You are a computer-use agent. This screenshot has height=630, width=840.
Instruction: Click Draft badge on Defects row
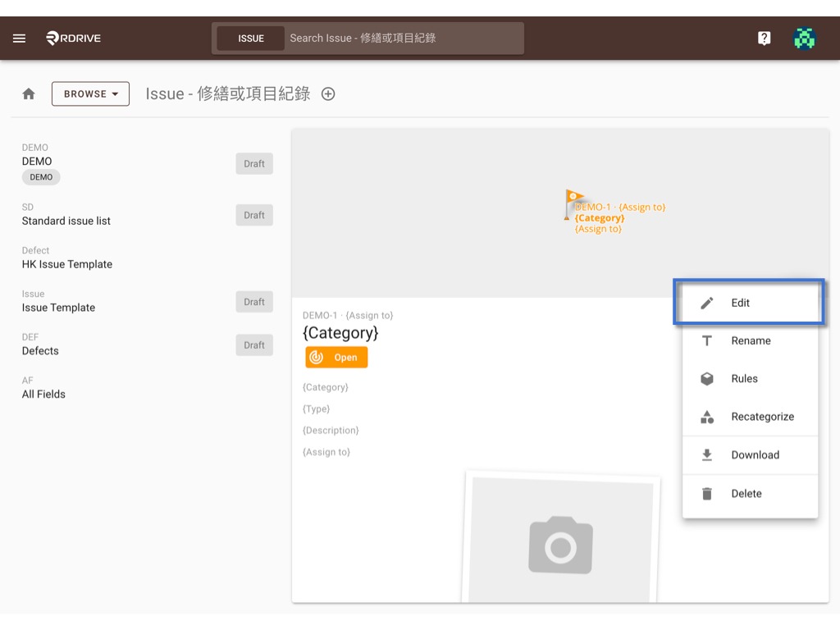pyautogui.click(x=254, y=345)
